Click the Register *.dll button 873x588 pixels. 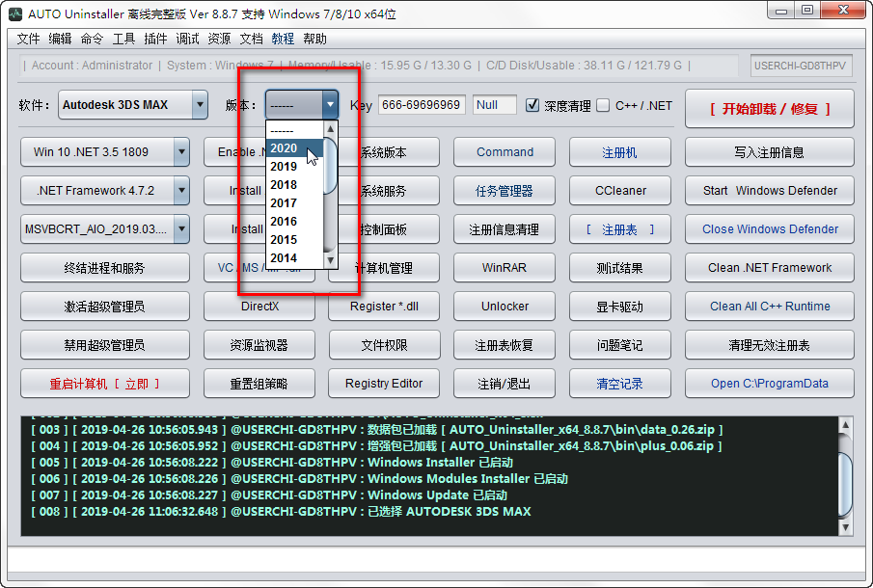[384, 306]
